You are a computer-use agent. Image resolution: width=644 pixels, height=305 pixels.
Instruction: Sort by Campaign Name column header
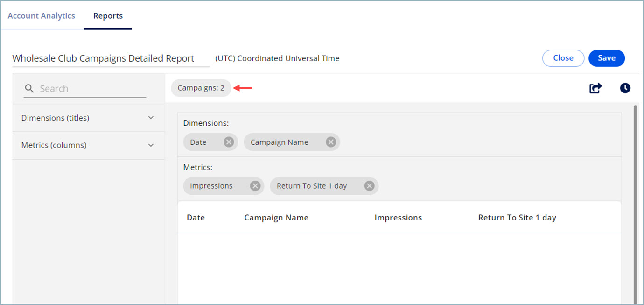(x=276, y=218)
